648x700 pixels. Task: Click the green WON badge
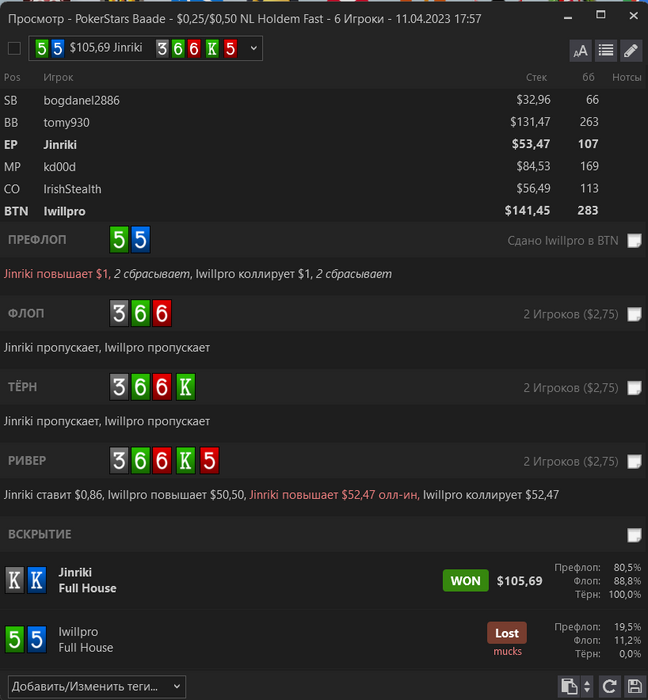point(465,581)
